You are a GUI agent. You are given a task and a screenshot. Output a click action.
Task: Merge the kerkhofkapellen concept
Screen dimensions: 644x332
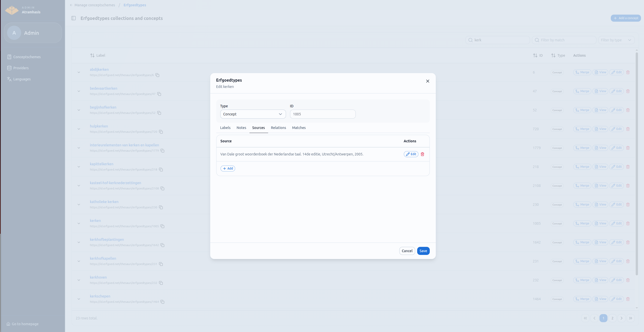[582, 261]
